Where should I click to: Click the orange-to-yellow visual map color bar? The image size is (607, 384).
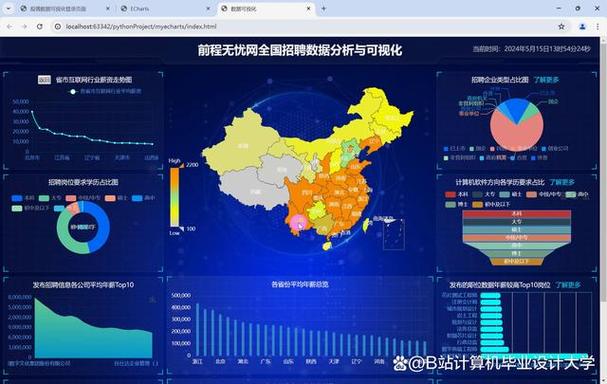tap(175, 197)
